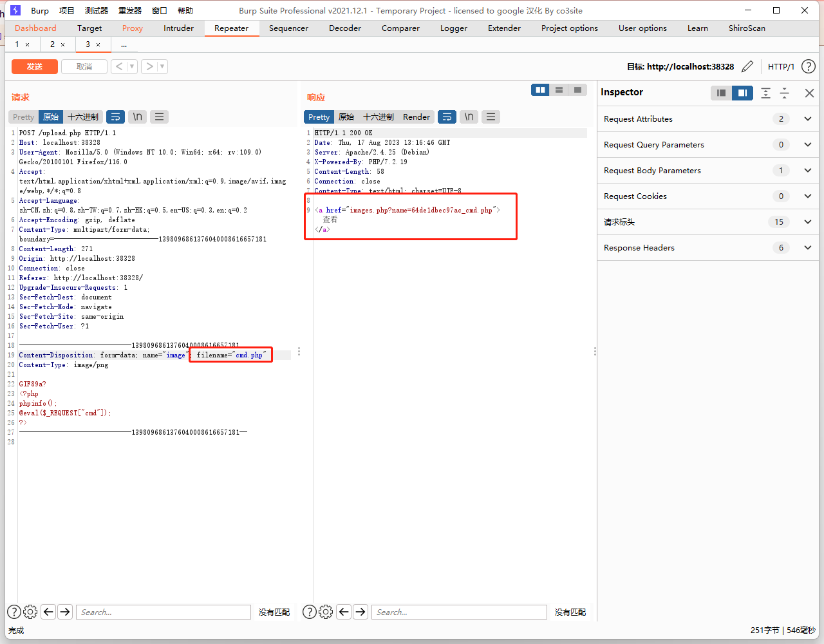Viewport: 824px width, 644px height.
Task: Close Repeater sub-tab 2
Action: point(62,44)
